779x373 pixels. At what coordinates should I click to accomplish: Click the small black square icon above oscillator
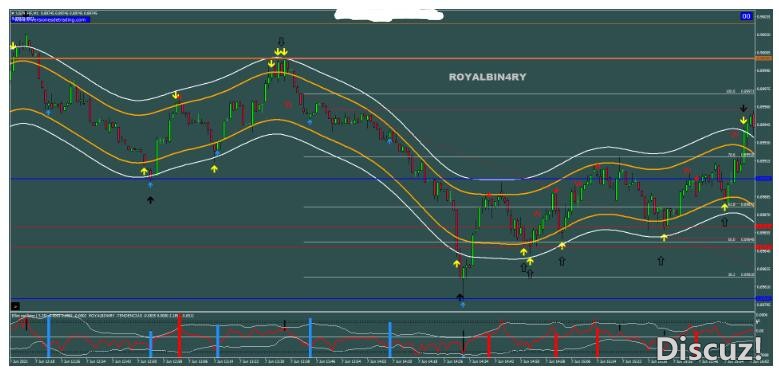tap(15, 306)
